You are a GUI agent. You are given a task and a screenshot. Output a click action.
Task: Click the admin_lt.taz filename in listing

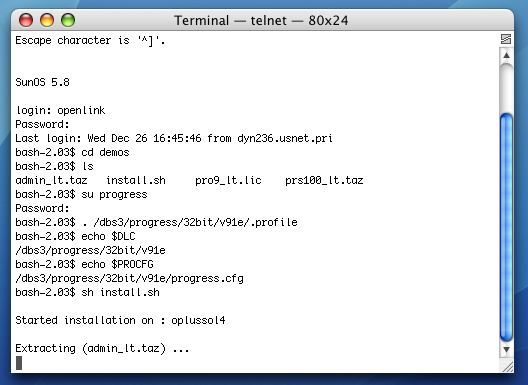coord(52,181)
